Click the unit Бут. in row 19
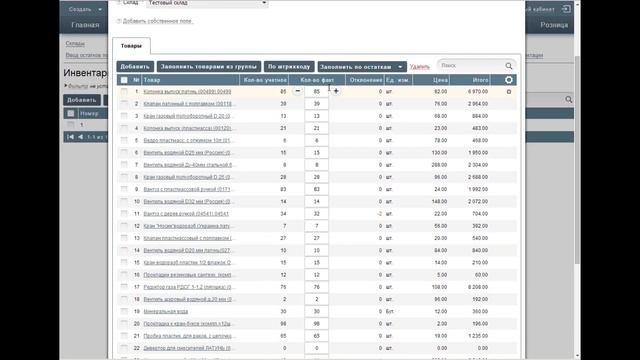Screen dimensions: 640x360 pos(389,311)
